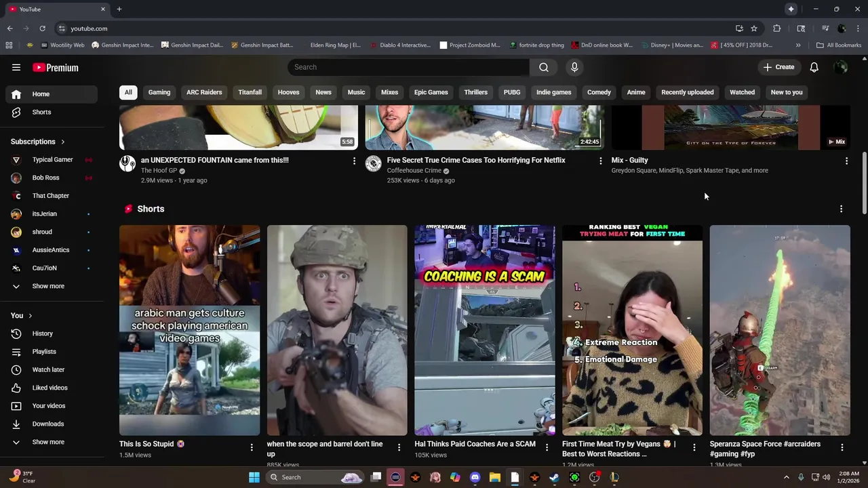The image size is (868, 488).
Task: Open That Chapter subscription channel
Action: [52, 196]
